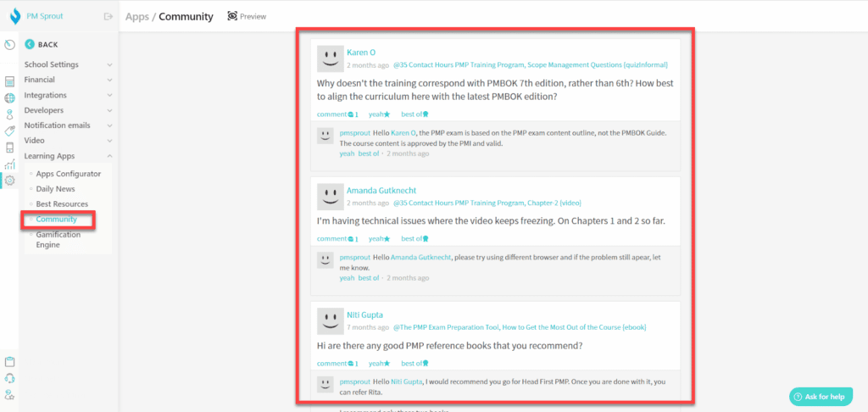Open Karen O's profile name link
Viewport: 868px width, 412px height.
tap(361, 53)
